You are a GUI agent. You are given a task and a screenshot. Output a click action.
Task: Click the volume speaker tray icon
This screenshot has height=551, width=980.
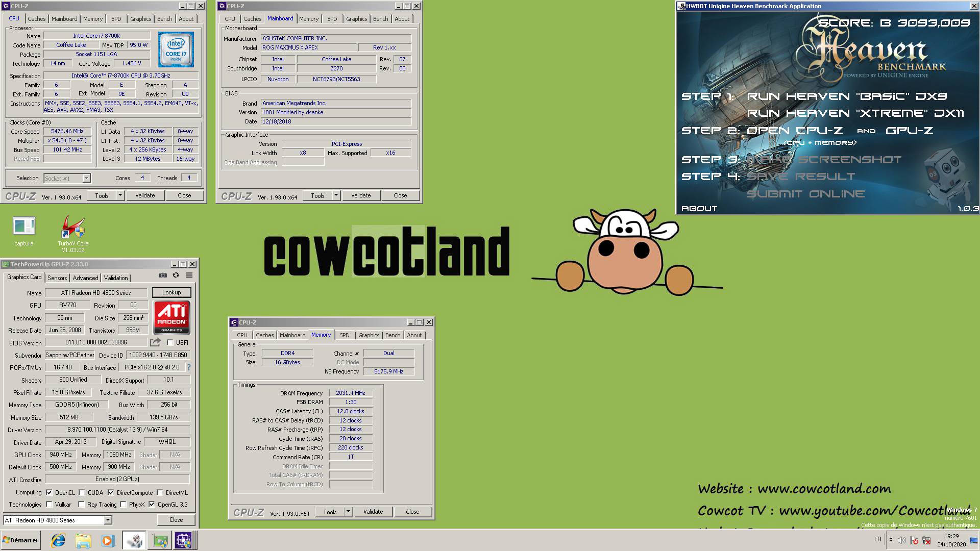pos(901,540)
